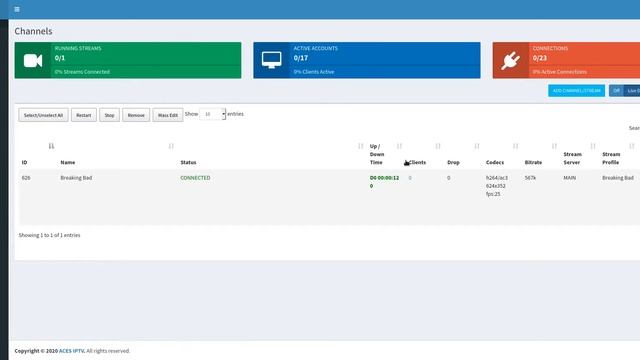
Task: Click the ID column header
Action: [24, 162]
